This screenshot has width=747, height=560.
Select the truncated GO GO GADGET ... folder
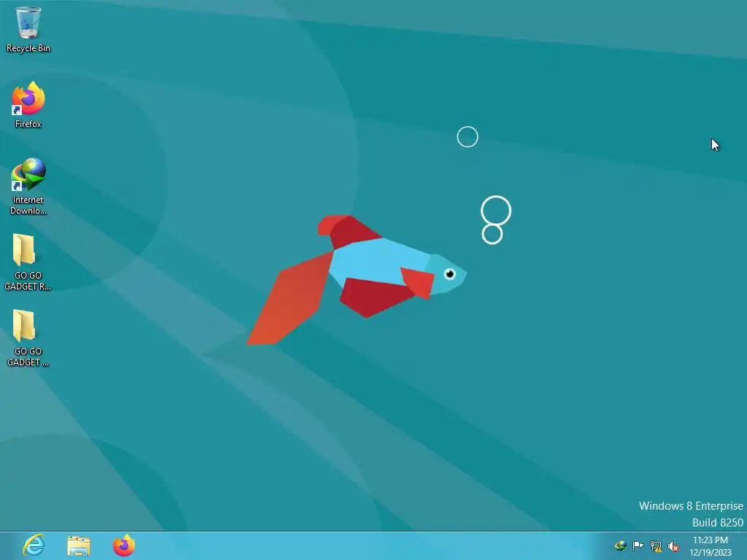coord(28,338)
